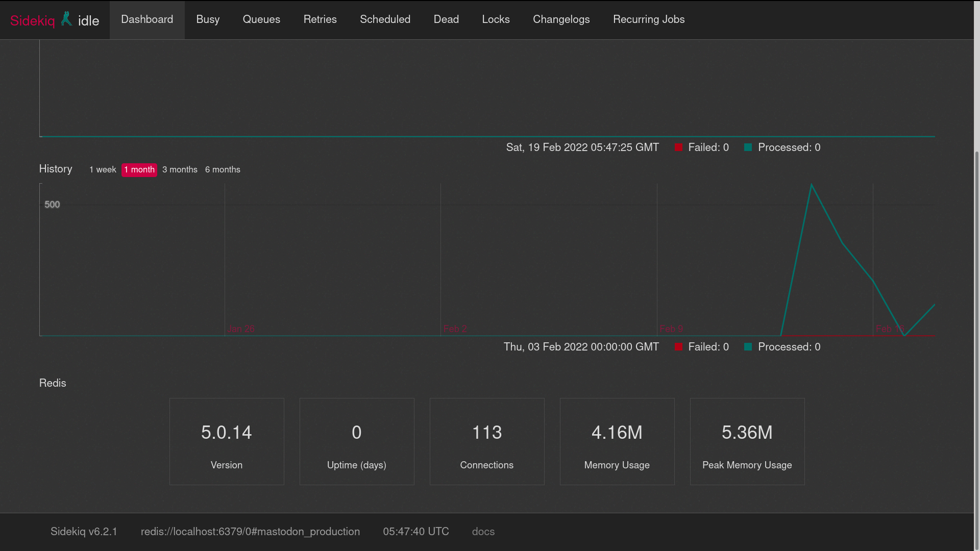Navigate to Recurring Jobs
This screenshot has width=980, height=551.
[x=649, y=19]
